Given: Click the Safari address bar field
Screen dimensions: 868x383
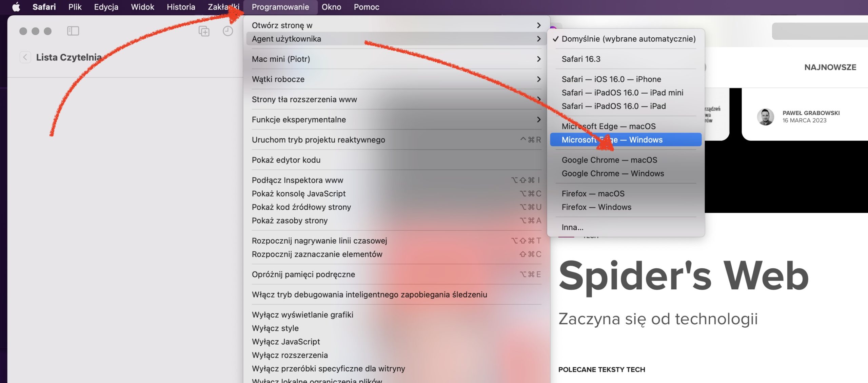Looking at the screenshot, I should [x=820, y=31].
